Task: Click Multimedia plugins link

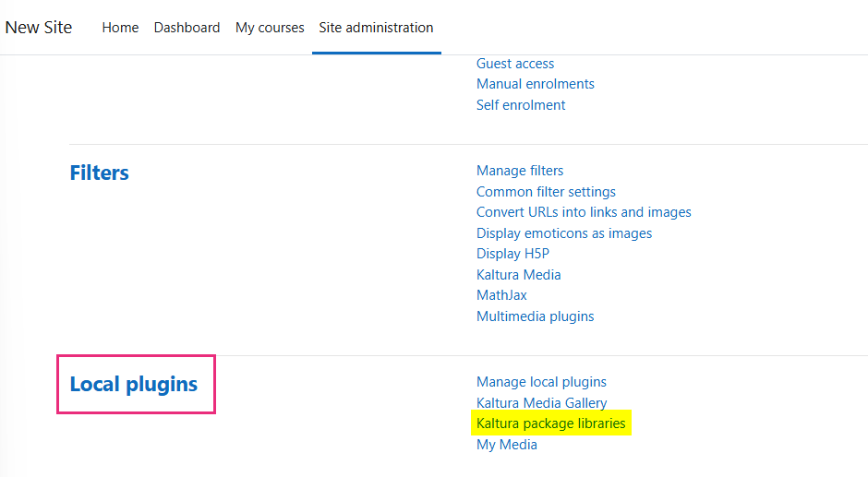Action: click(x=535, y=316)
